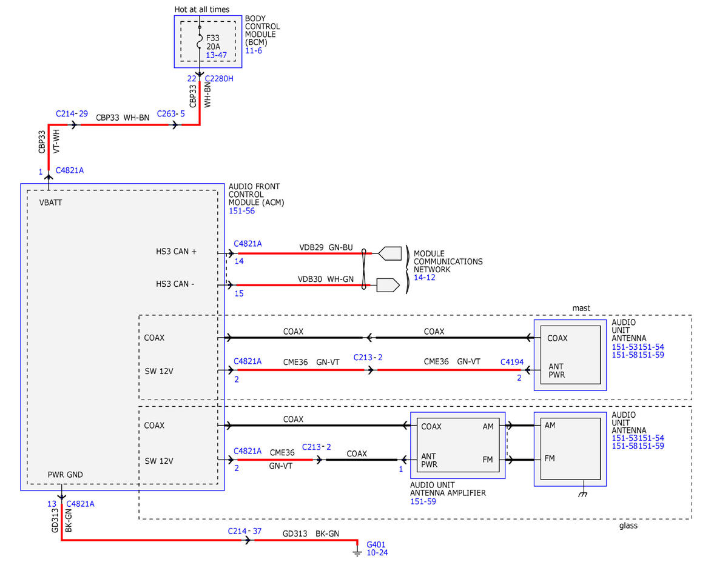Follow the C214-37 ground connector link
This screenshot has width=728, height=562.
coord(245,531)
